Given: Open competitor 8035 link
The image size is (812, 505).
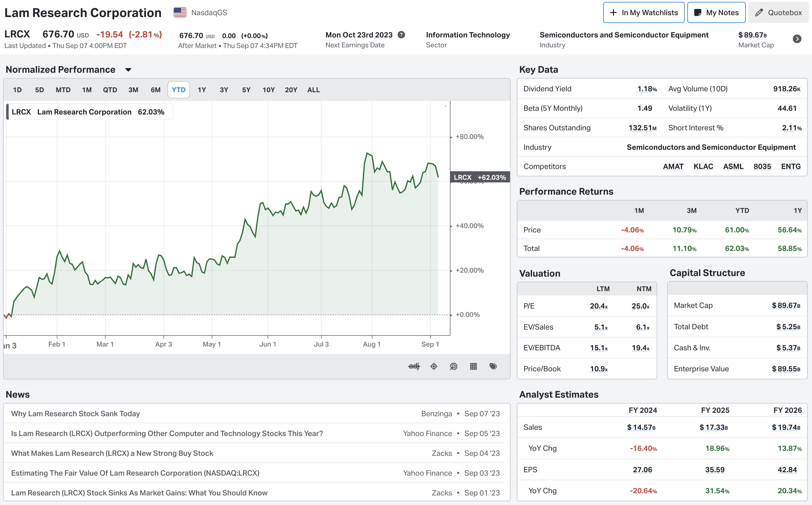Looking at the screenshot, I should 762,166.
